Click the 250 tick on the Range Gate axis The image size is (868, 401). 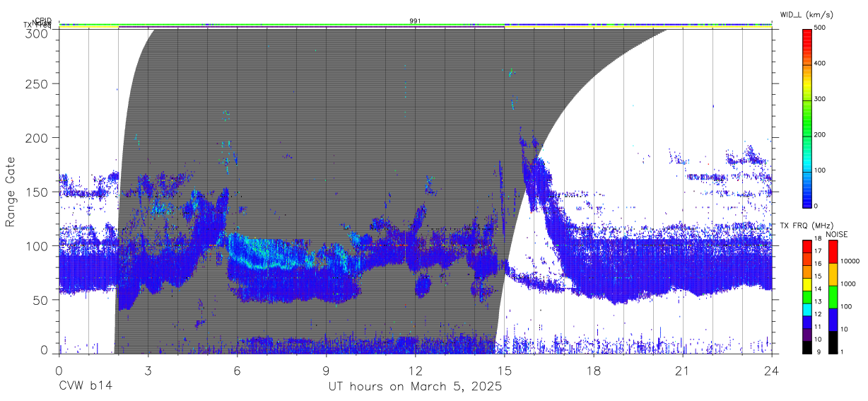37,83
